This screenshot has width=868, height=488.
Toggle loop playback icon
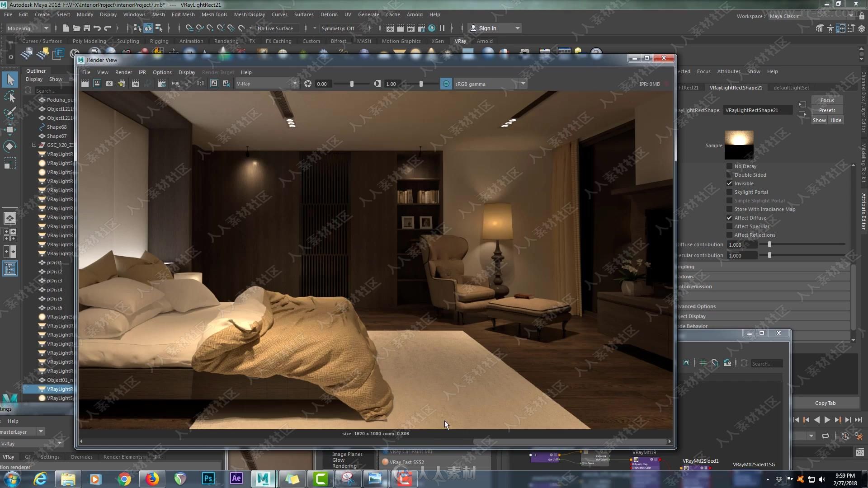pos(826,436)
